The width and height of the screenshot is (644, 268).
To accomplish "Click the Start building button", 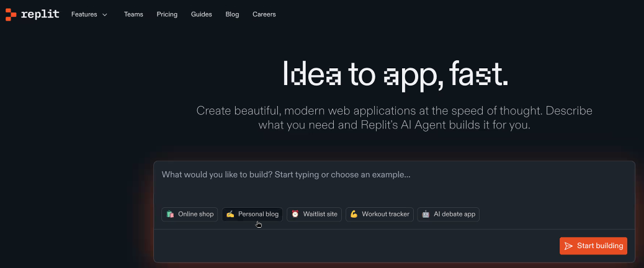I will [593, 246].
